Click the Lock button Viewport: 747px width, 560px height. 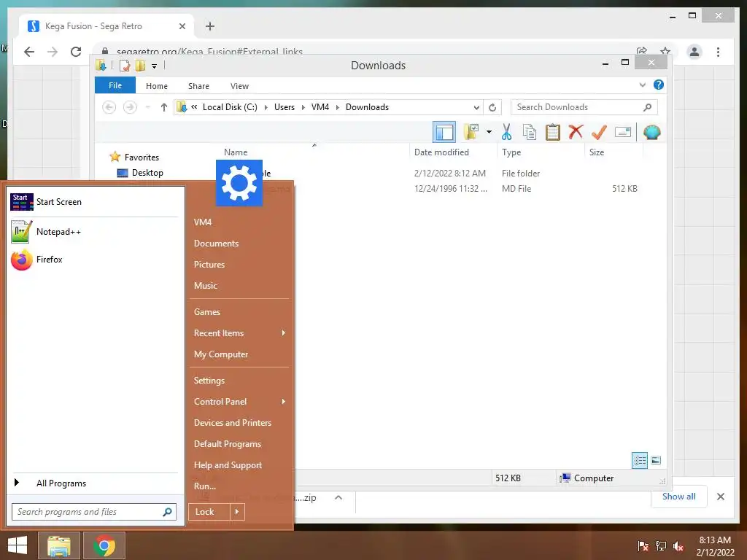coord(209,512)
